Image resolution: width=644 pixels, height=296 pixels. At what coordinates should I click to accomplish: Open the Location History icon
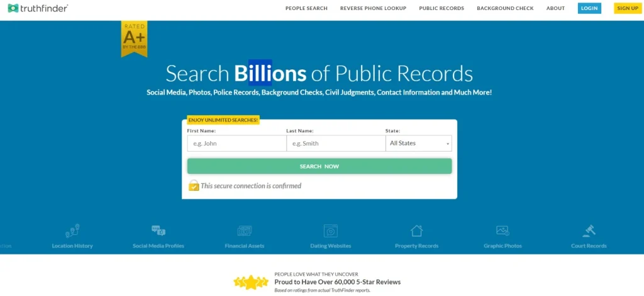point(72,231)
